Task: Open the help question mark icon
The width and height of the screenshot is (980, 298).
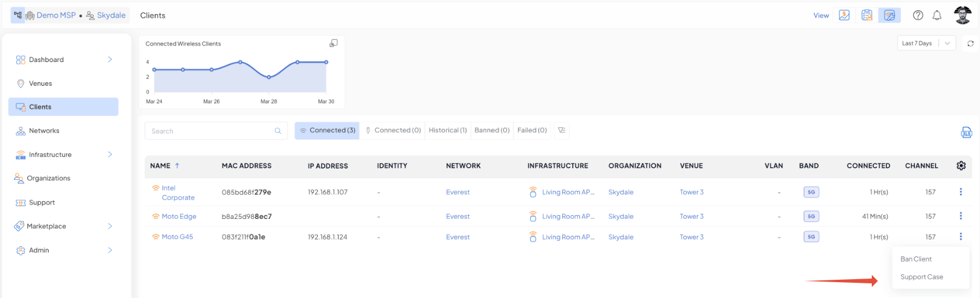Action: click(x=918, y=15)
